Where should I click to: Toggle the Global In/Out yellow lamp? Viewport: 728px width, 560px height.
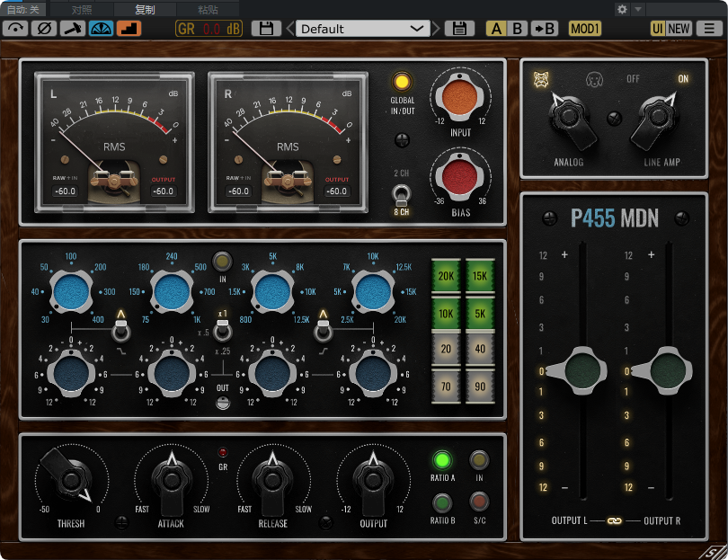[402, 82]
